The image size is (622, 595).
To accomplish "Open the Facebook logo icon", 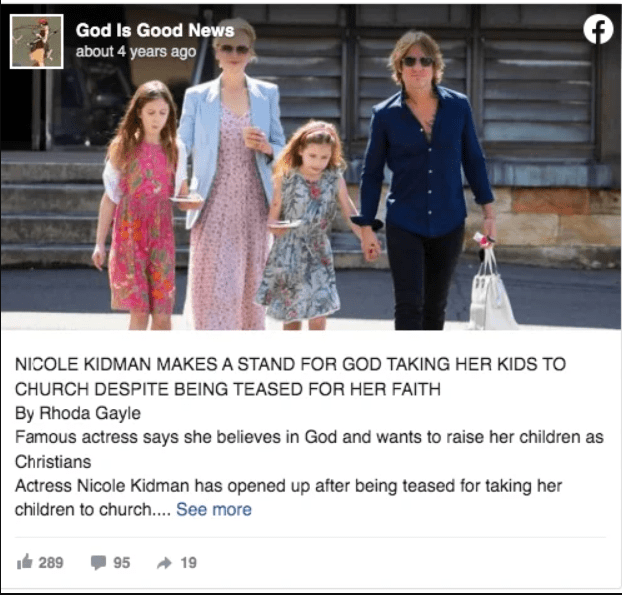I will click(598, 29).
